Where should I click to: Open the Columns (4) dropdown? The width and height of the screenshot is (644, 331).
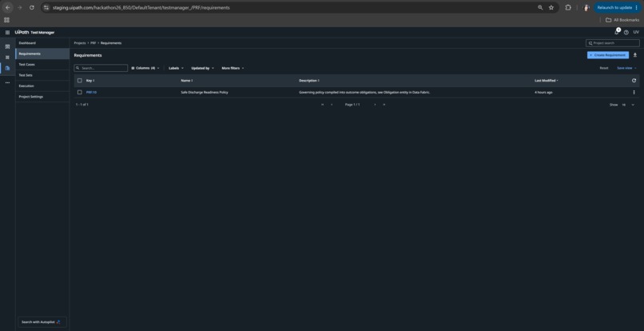pos(145,68)
